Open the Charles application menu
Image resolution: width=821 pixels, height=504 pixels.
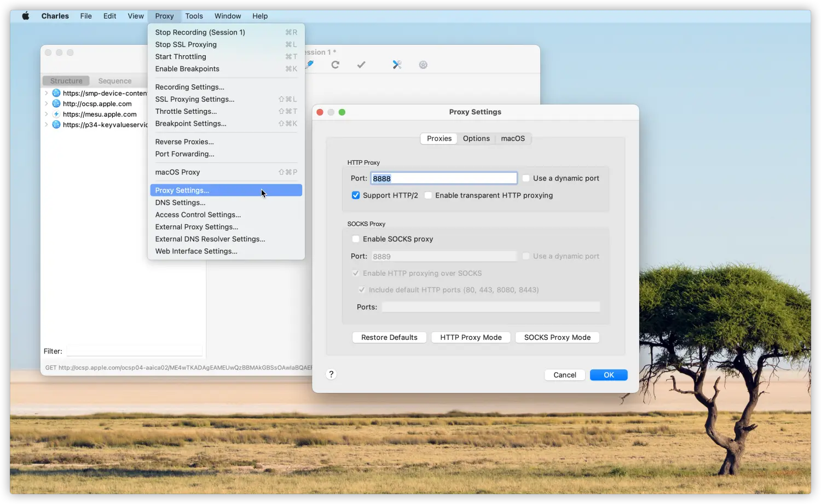pos(55,16)
